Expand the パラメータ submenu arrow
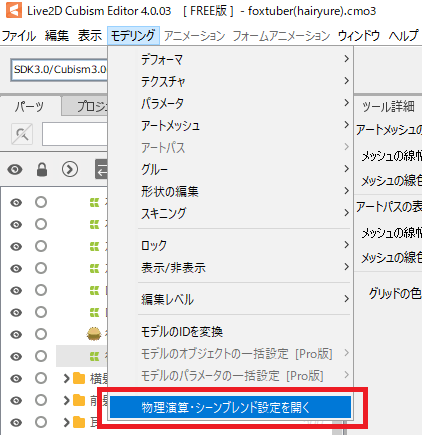424x436 pixels. tap(347, 103)
